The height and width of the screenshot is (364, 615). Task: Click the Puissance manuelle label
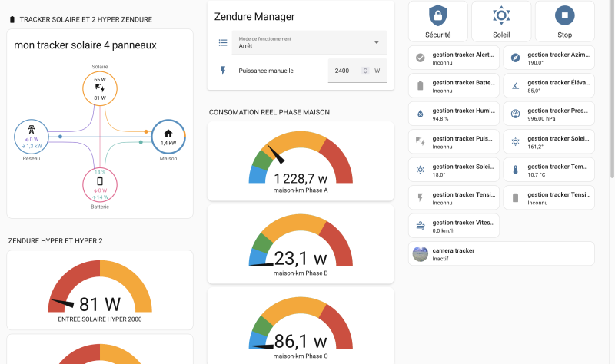tap(266, 71)
